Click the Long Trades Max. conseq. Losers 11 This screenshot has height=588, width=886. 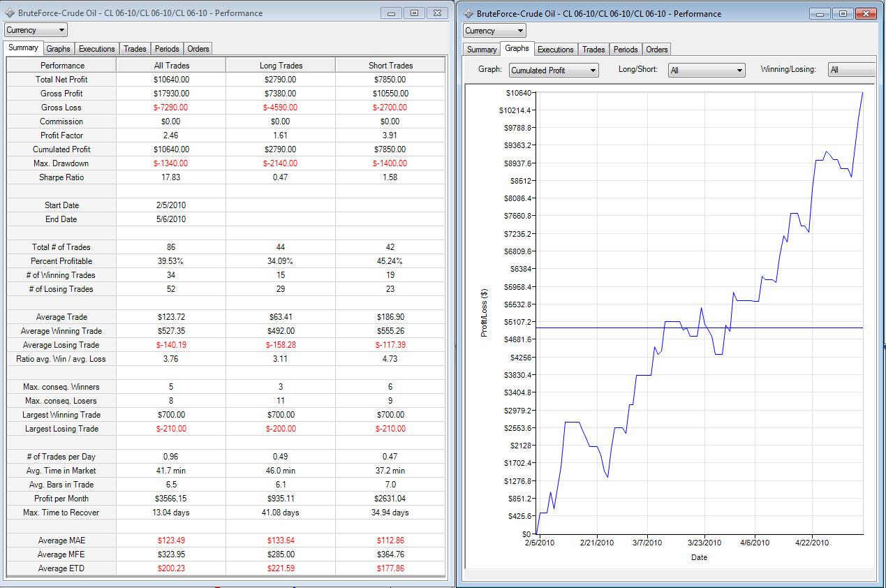click(x=281, y=401)
